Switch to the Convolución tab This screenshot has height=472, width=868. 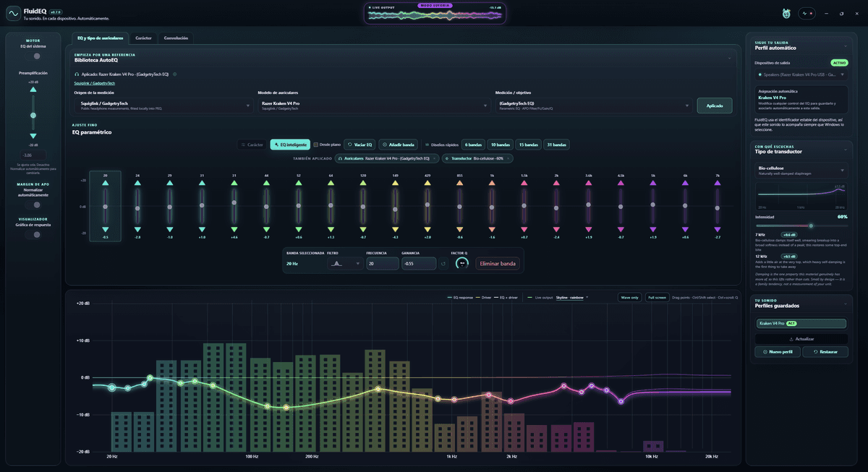pos(176,38)
